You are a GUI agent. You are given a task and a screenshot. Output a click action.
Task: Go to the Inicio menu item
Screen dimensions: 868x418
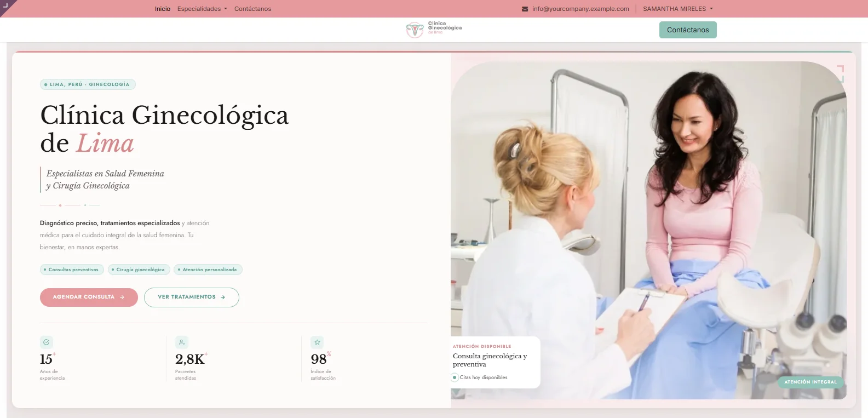point(163,9)
